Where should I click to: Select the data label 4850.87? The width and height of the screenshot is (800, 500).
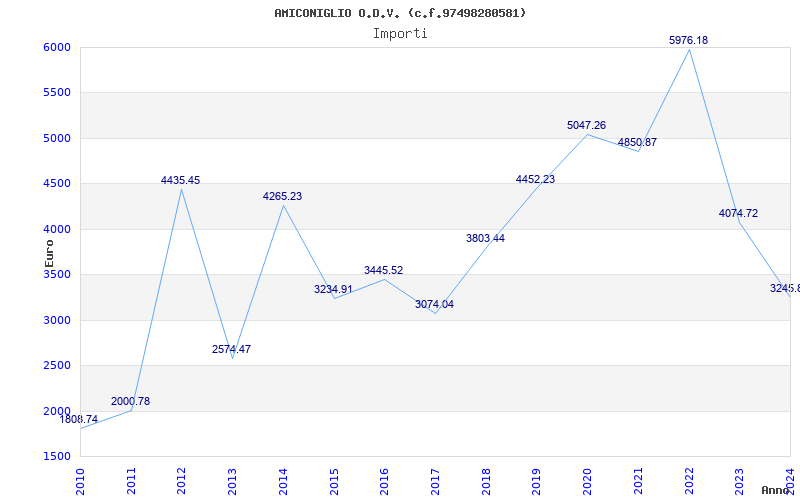[x=637, y=143]
